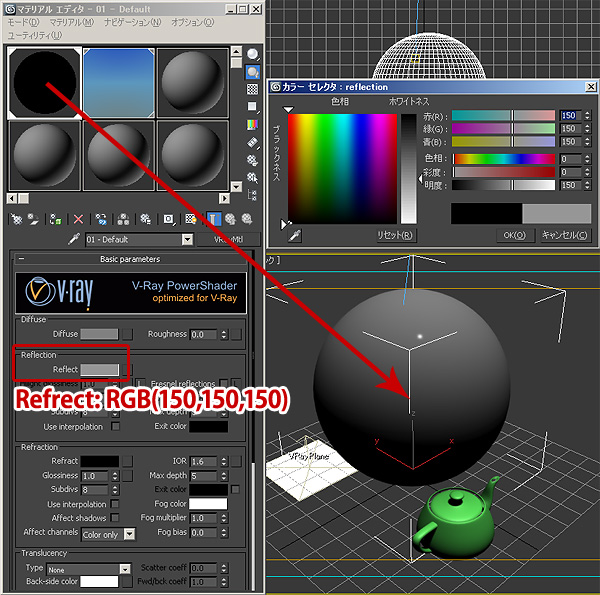Open the ユーティリティ(U) menu
This screenshot has height=595, width=600.
[35, 35]
